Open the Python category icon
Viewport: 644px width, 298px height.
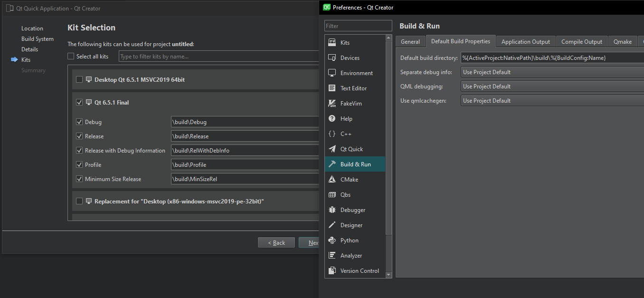pyautogui.click(x=332, y=240)
